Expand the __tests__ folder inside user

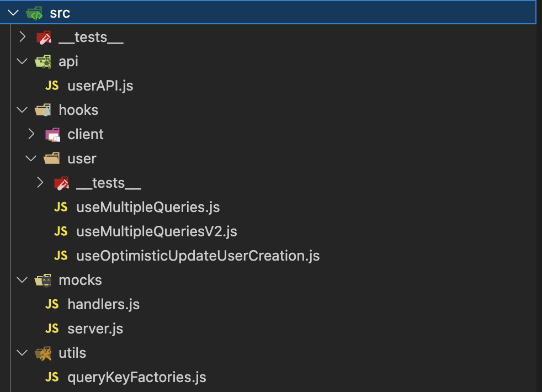[39, 183]
